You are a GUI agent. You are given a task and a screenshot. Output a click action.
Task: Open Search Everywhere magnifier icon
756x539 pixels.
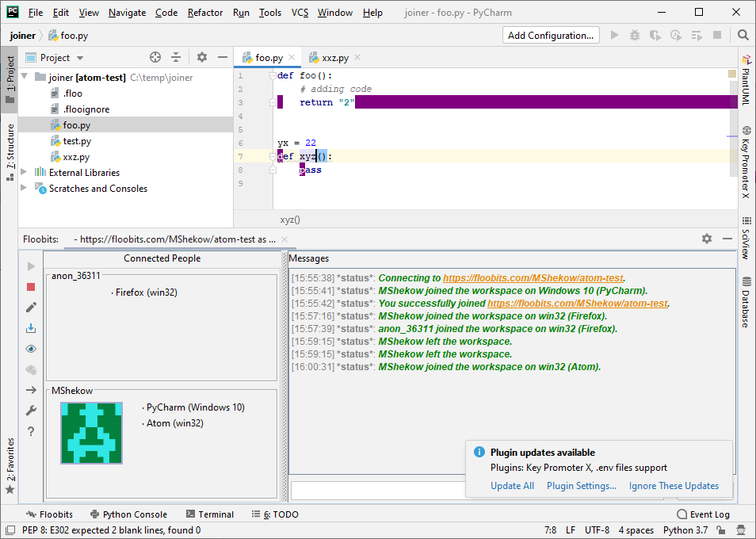click(743, 35)
